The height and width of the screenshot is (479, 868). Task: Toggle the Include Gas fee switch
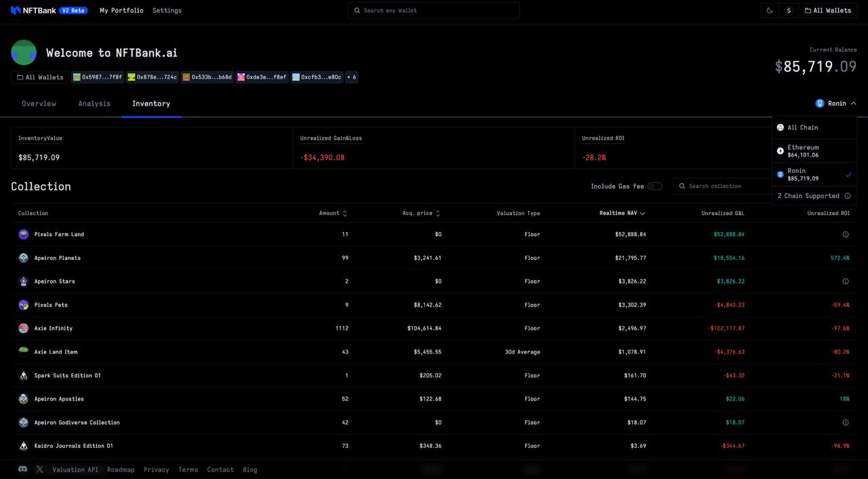654,186
